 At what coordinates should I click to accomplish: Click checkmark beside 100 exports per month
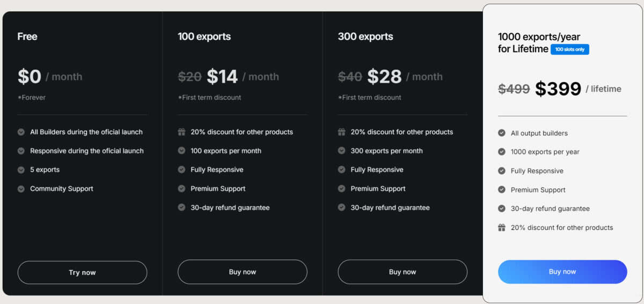pos(181,151)
